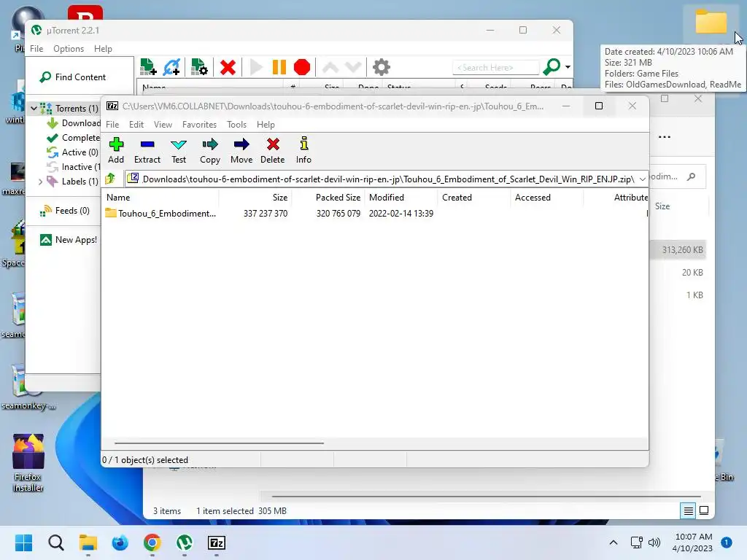The image size is (747, 560).
Task: Click the 7-Zip Info button
Action: (303, 150)
